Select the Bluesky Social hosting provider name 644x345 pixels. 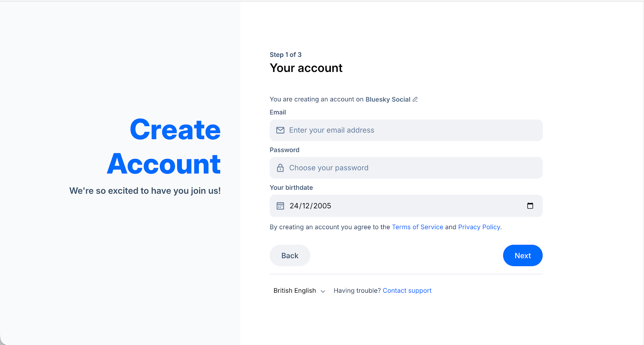coord(388,99)
